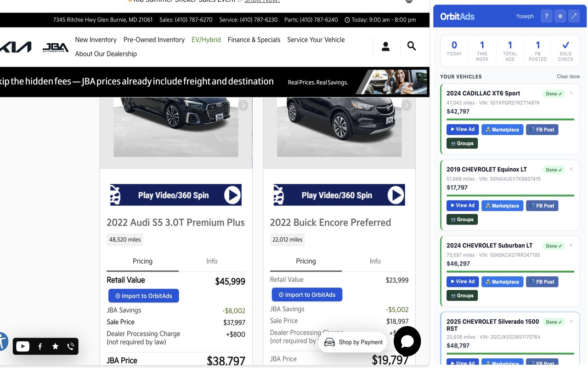Image resolution: width=588 pixels, height=368 pixels.
Task: Click the Sold Check stat tile
Action: point(566,50)
